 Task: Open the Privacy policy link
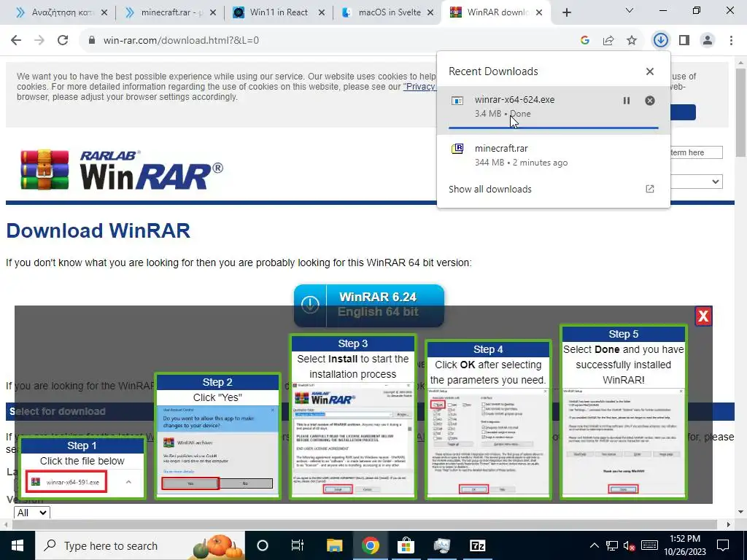(x=419, y=87)
